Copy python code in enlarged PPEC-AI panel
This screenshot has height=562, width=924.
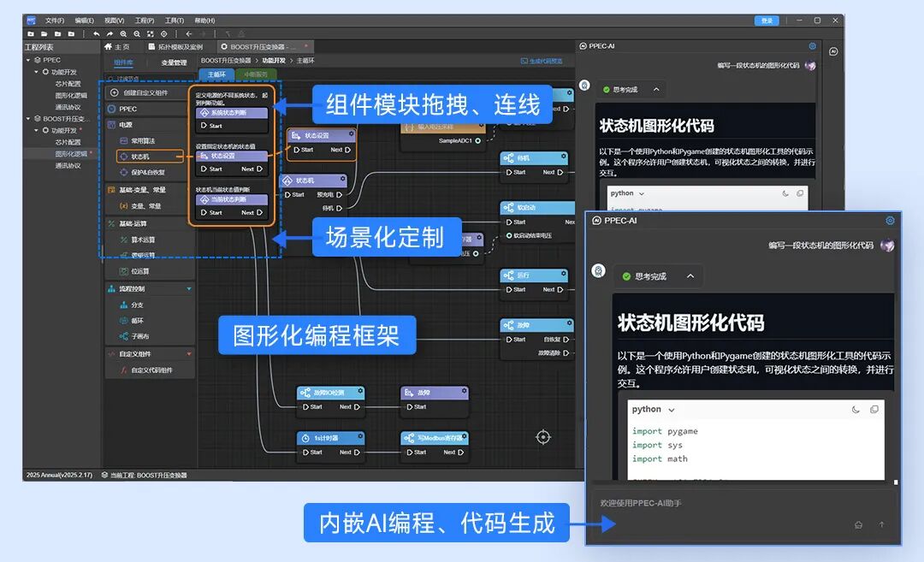pos(874,410)
